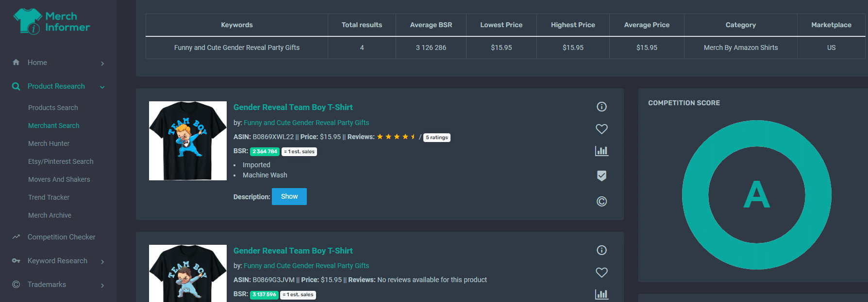Click the 5 ratings badge
The image size is (868, 302).
coord(437,138)
